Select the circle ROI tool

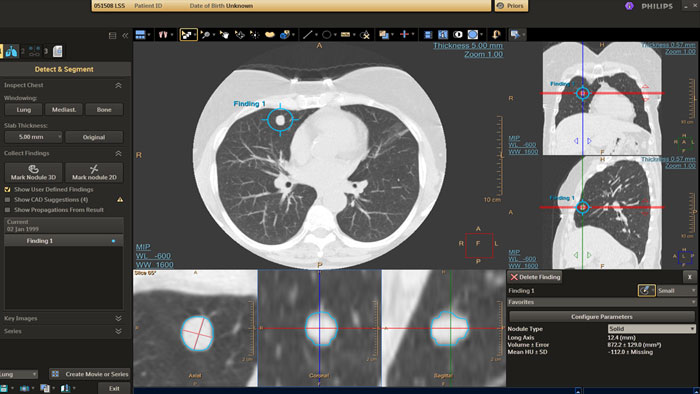326,34
